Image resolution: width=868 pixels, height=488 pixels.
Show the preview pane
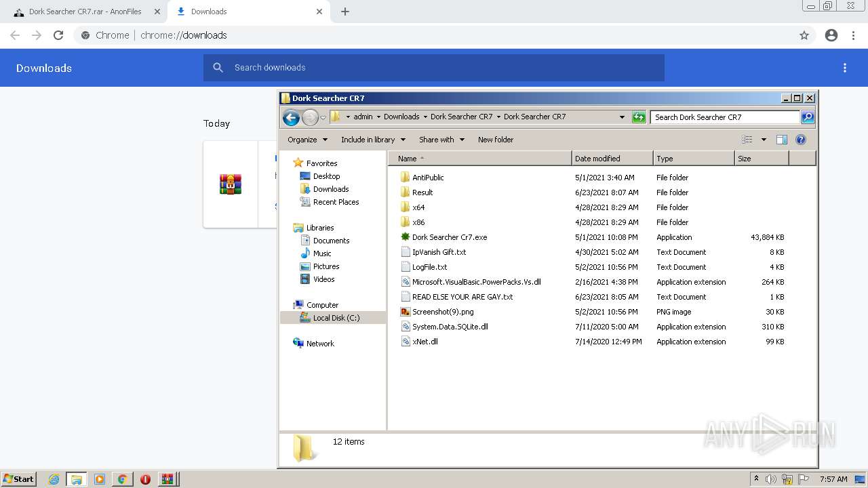(x=781, y=140)
